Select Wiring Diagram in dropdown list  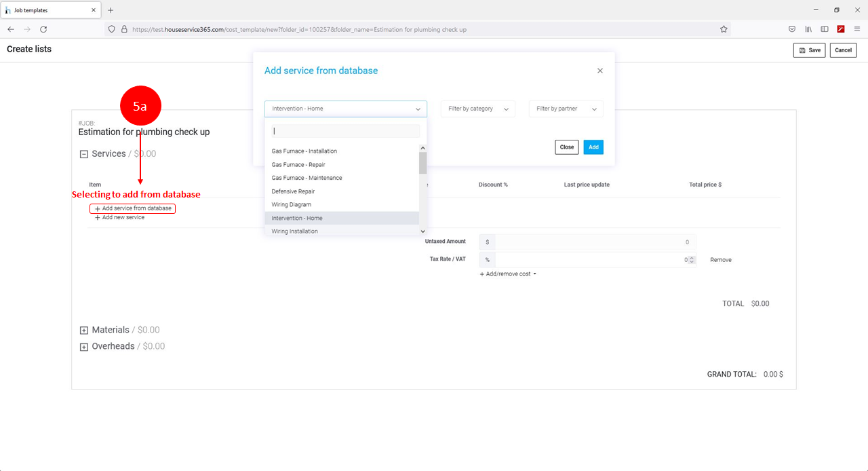(x=292, y=204)
